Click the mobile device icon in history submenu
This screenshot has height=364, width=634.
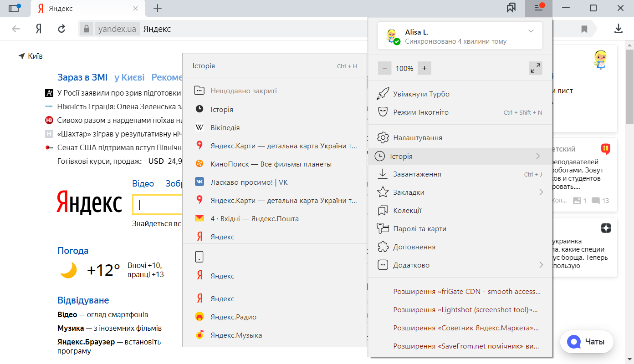pyautogui.click(x=199, y=257)
